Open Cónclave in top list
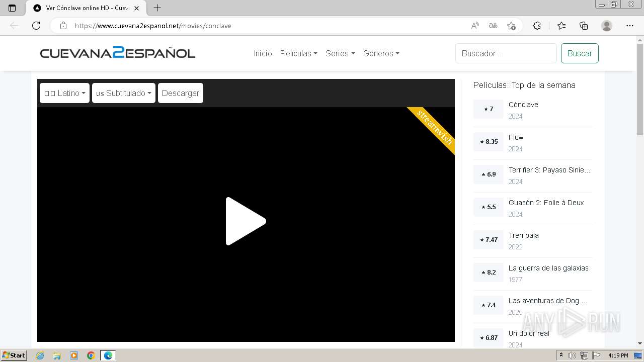This screenshot has width=644, height=362. pos(523,105)
